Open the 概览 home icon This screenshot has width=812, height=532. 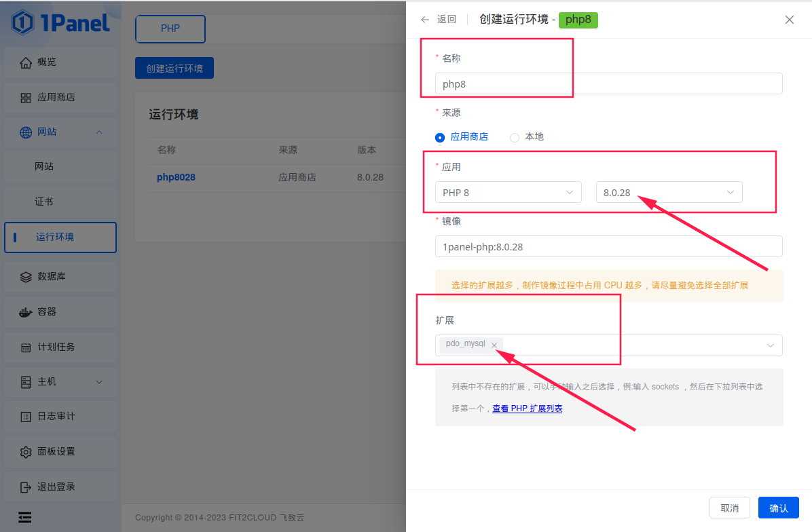tap(26, 62)
